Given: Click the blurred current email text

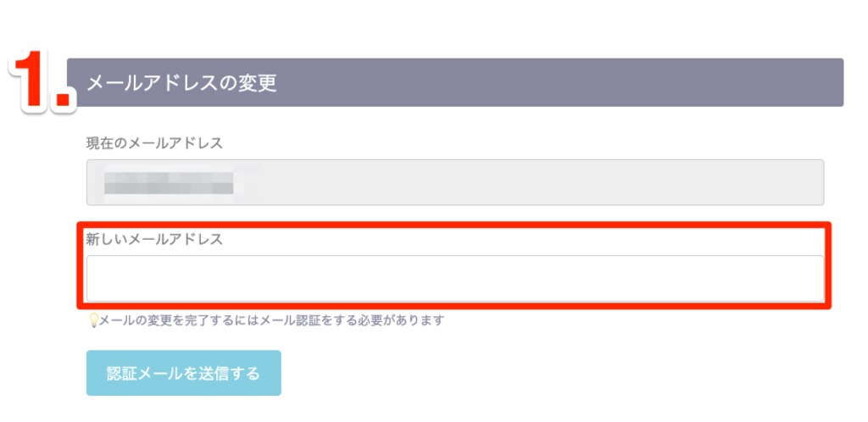Looking at the screenshot, I should tap(169, 182).
